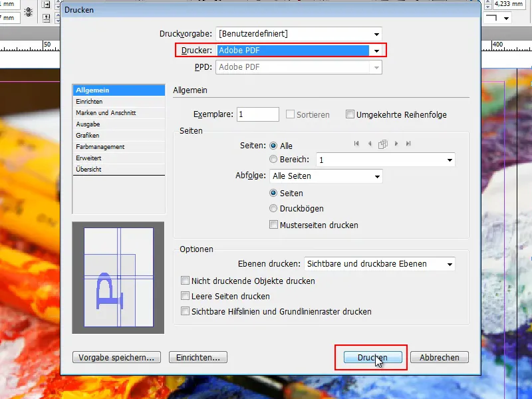Check Sichtbare Hilfslinien und Grundlinienraster drucken
The width and height of the screenshot is (532, 399).
coord(185,311)
